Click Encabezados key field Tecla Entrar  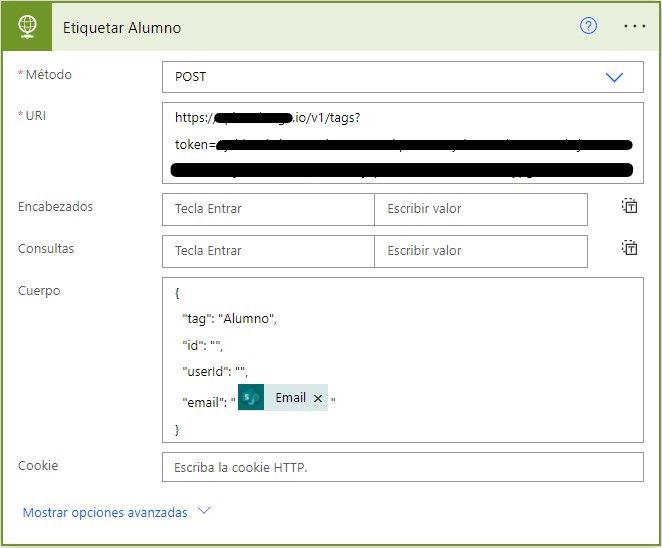click(x=268, y=209)
